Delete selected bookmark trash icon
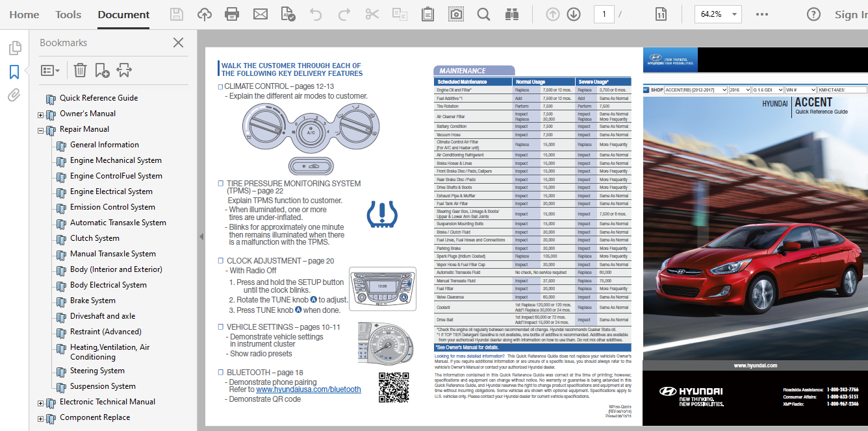 tap(80, 70)
